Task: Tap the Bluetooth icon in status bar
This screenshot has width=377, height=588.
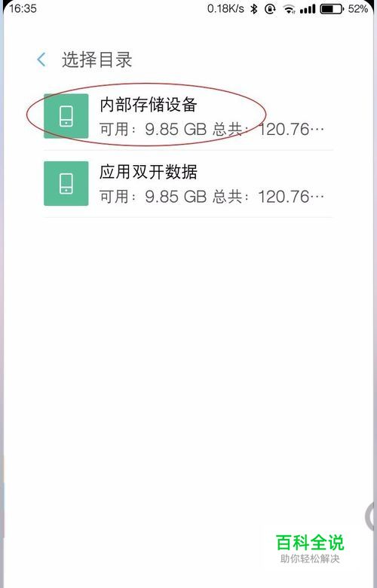Action: (254, 8)
